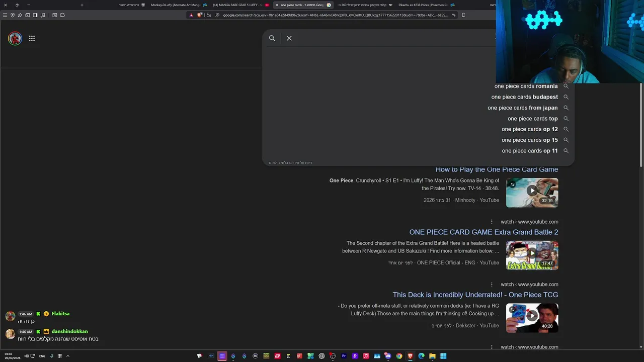Image resolution: width=644 pixels, height=362 pixels.
Task: Open Discord from the taskbar
Action: tap(388, 356)
